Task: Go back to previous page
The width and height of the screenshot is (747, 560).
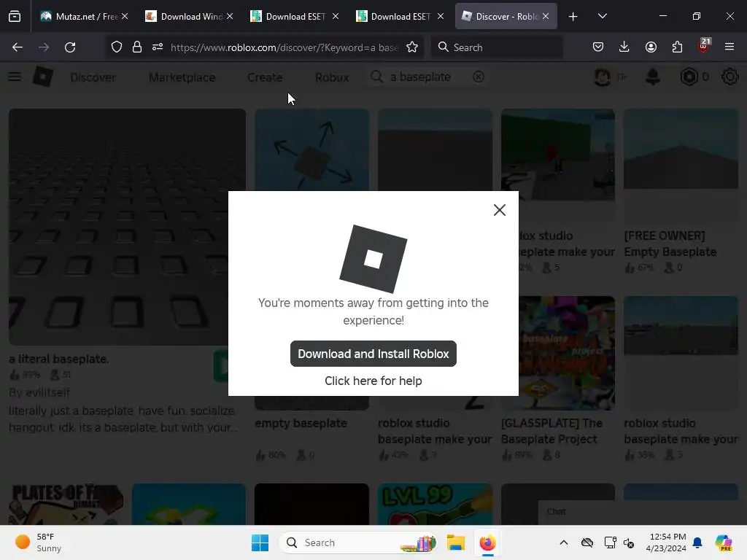Action: click(x=18, y=47)
